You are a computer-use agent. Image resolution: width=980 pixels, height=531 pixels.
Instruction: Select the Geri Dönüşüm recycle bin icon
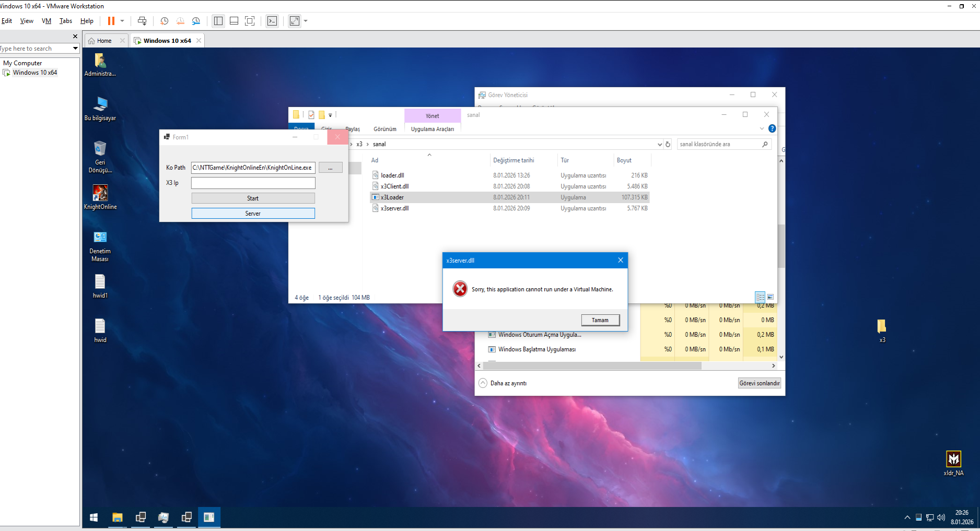(100, 157)
